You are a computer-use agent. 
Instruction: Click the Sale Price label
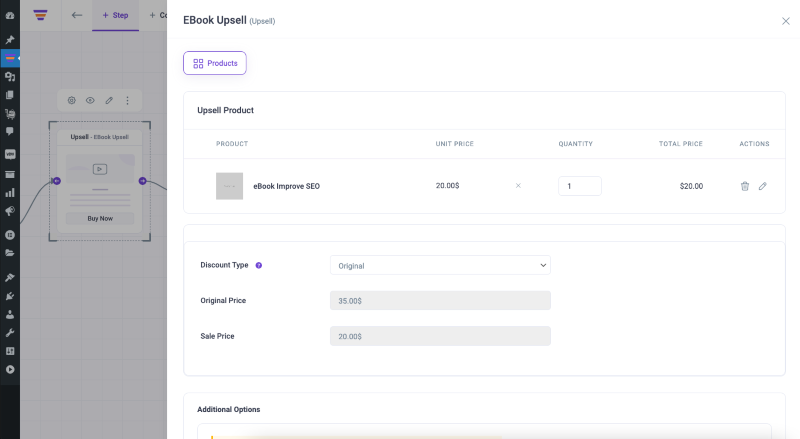217,336
